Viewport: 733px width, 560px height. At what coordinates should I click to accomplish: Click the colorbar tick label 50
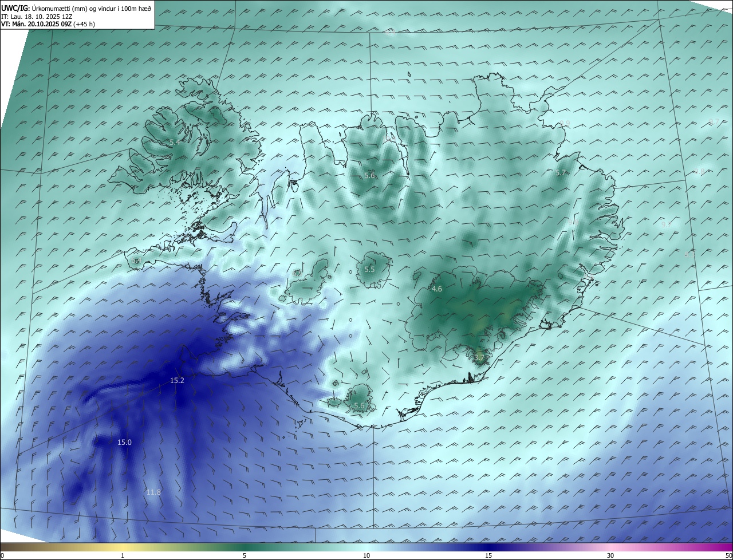[728, 555]
